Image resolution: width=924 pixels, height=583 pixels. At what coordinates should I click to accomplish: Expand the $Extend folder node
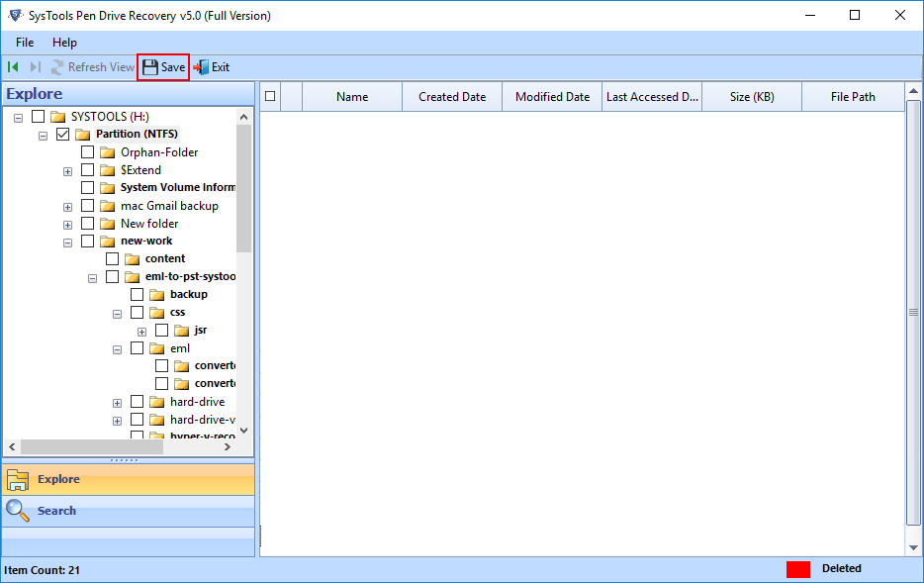(67, 170)
